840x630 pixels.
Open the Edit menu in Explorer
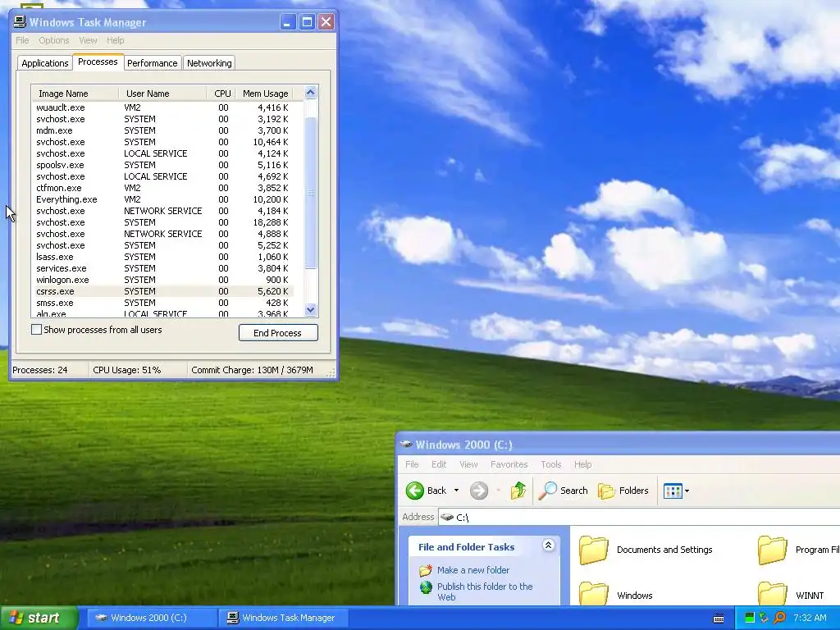click(439, 464)
